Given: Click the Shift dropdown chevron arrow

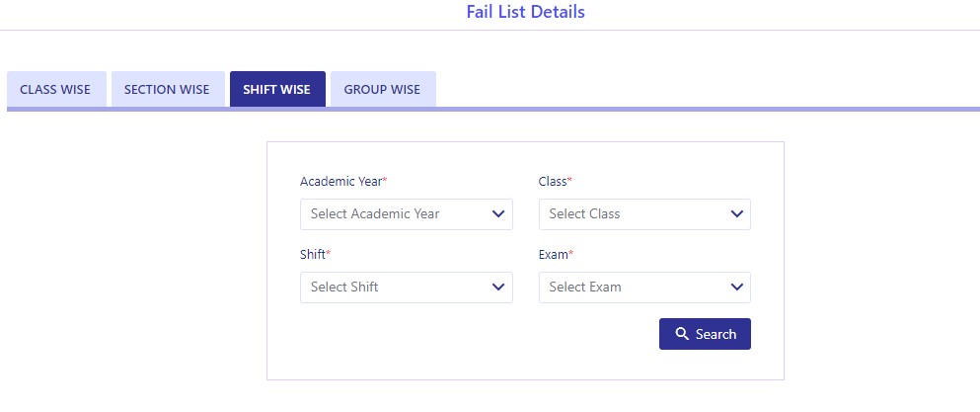Looking at the screenshot, I should click(498, 287).
